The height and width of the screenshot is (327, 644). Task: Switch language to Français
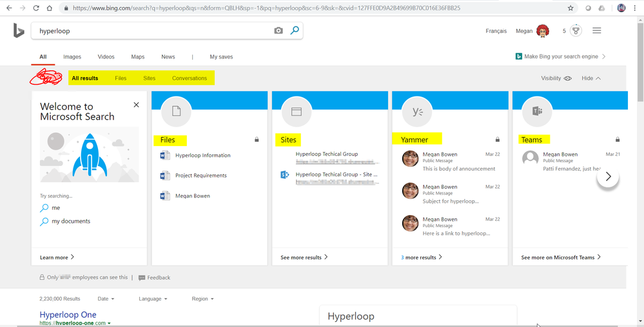496,31
